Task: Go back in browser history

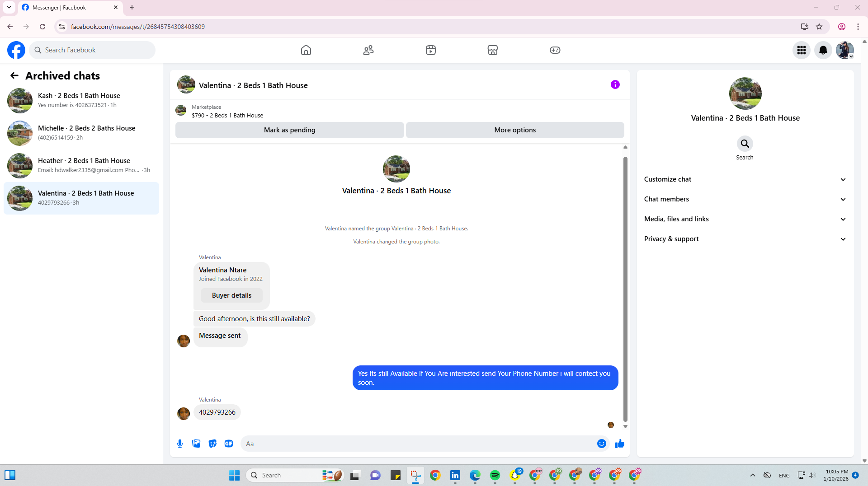Action: point(10,27)
